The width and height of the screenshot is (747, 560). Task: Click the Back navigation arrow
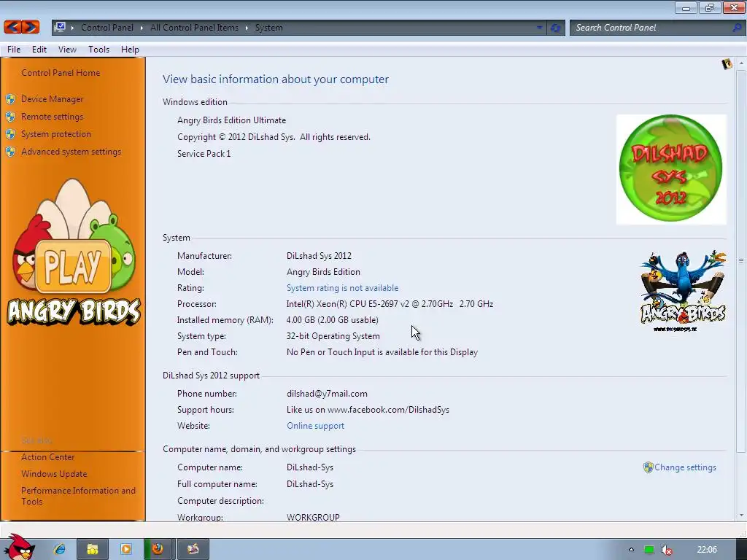pos(13,27)
